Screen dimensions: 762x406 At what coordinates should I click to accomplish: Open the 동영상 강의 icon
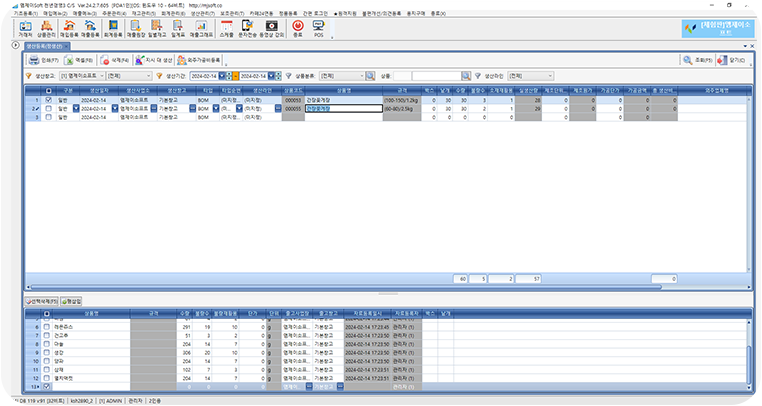[x=271, y=29]
